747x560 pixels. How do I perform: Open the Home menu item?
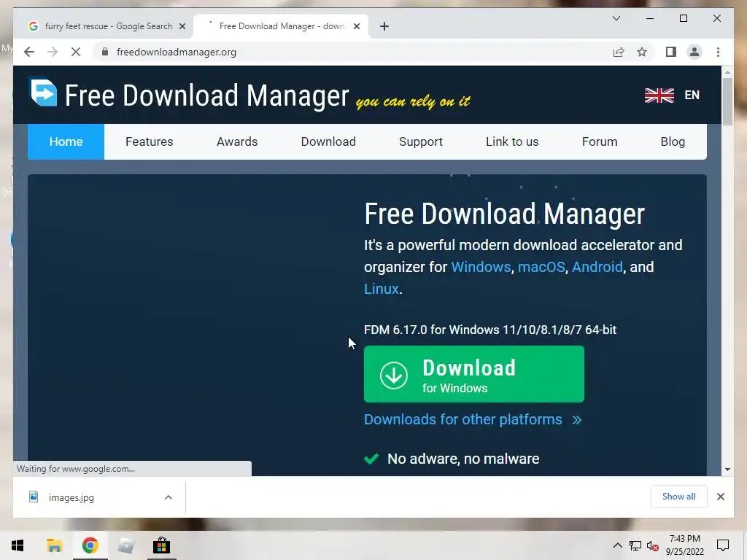click(x=66, y=141)
